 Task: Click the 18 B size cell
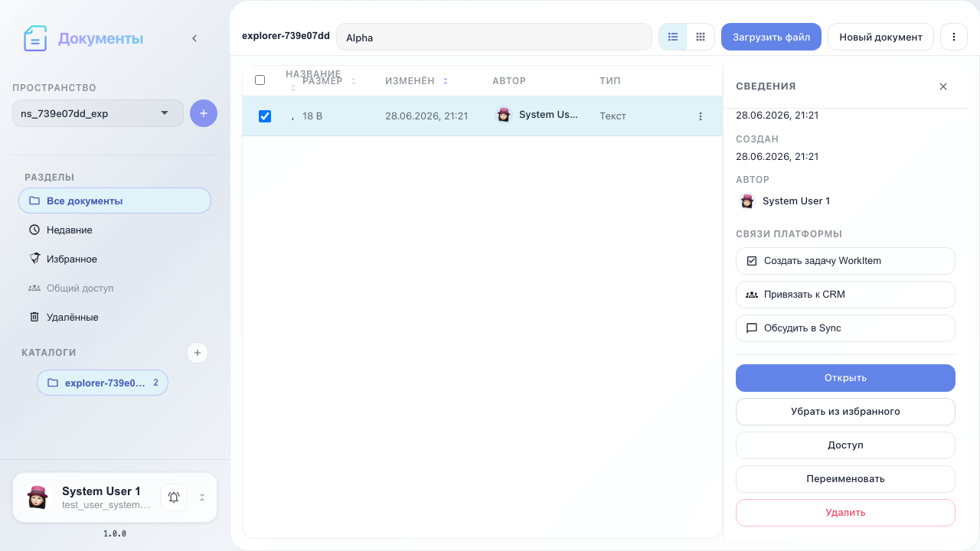(312, 116)
